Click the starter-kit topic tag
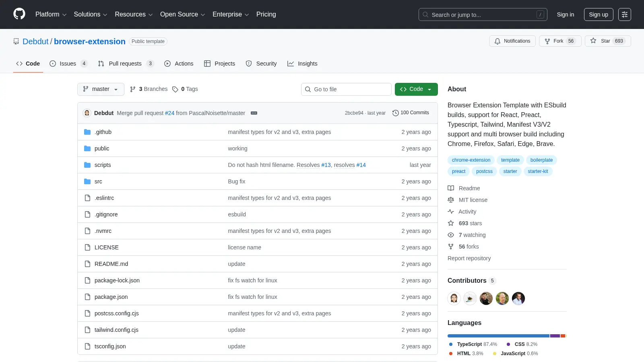This screenshot has height=362, width=644. (538, 171)
